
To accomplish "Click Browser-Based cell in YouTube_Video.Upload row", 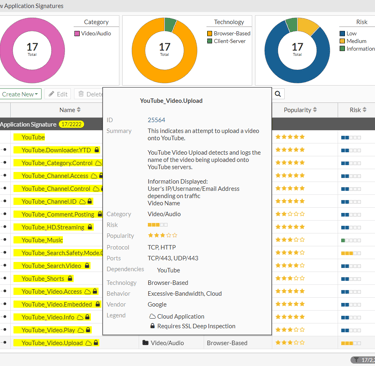I will point(227,343).
